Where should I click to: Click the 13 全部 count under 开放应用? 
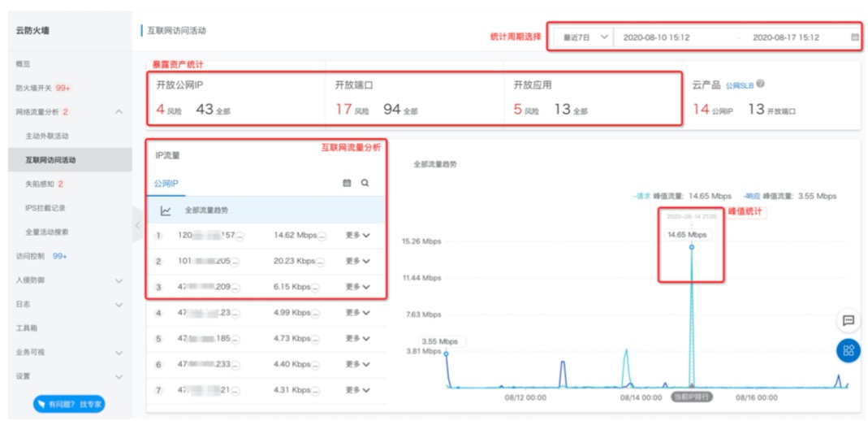(571, 110)
